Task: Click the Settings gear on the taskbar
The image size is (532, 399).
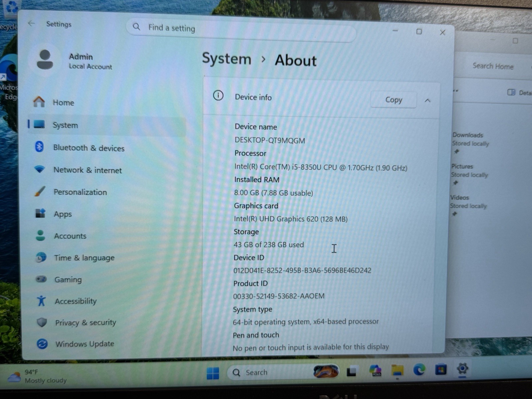Action: pyautogui.click(x=463, y=368)
